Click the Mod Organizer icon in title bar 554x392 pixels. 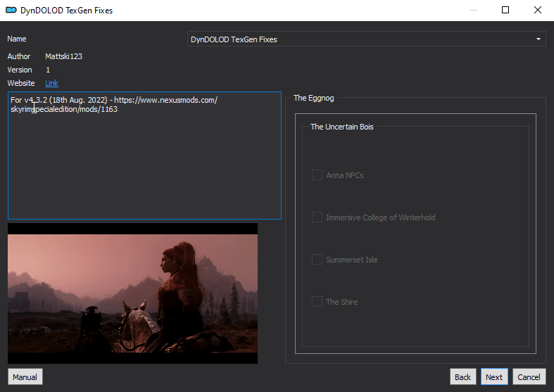coord(11,10)
